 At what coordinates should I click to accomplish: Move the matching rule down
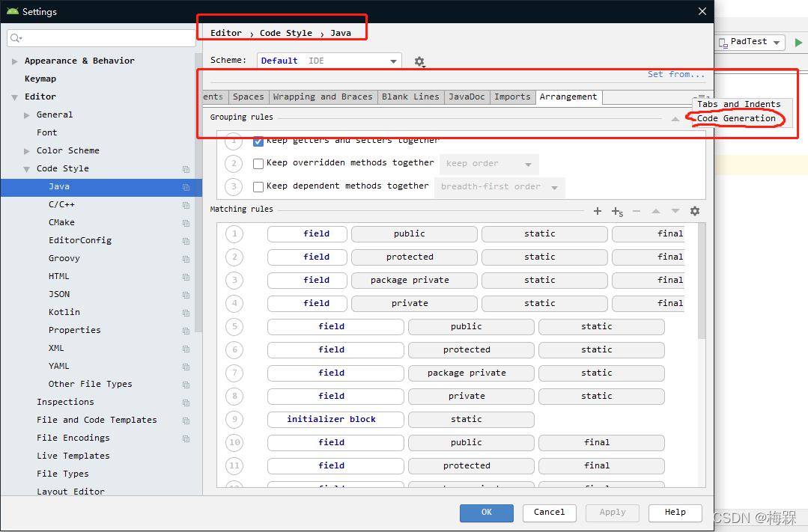click(675, 211)
